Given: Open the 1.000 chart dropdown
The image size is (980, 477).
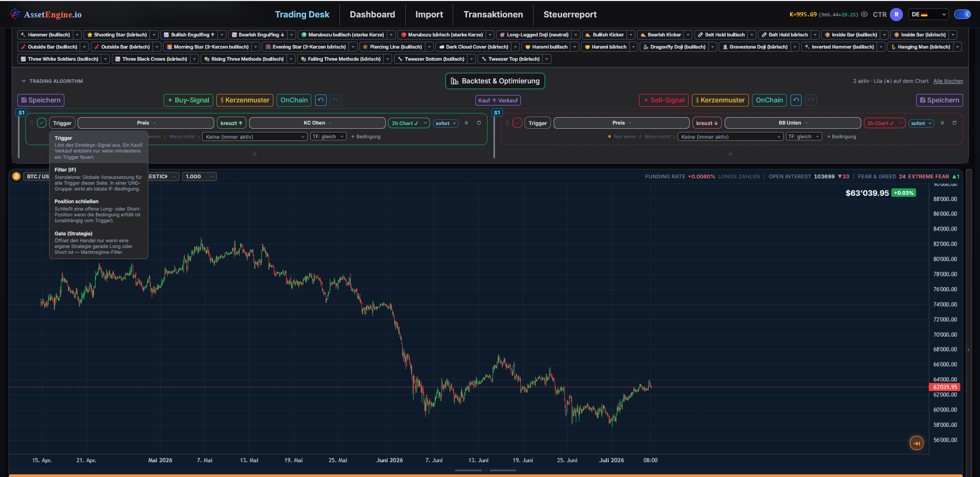Looking at the screenshot, I should (199, 177).
